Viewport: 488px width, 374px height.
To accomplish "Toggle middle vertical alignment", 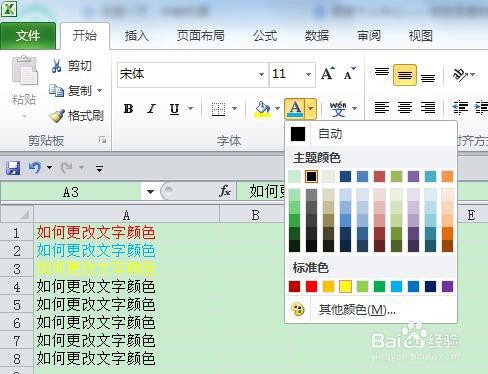I will pyautogui.click(x=405, y=75).
